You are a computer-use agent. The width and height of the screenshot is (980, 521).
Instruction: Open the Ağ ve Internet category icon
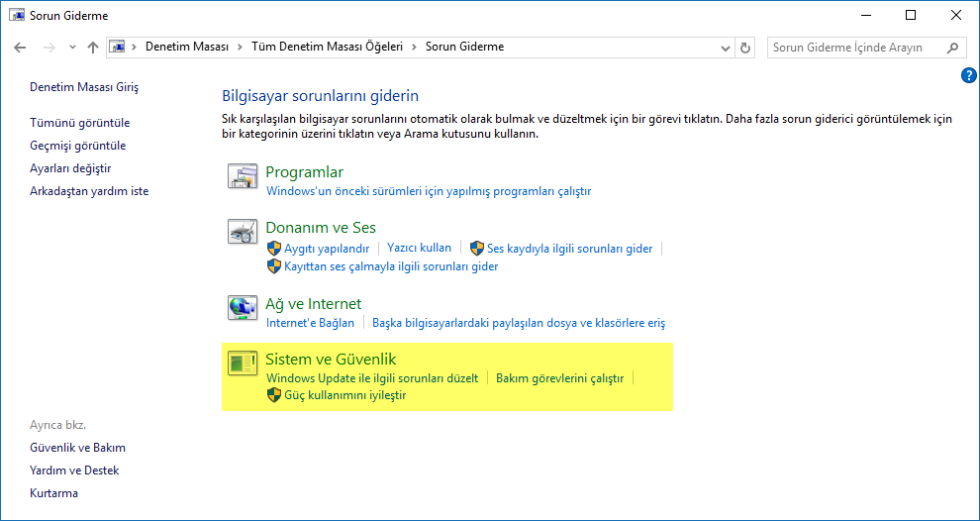click(242, 307)
